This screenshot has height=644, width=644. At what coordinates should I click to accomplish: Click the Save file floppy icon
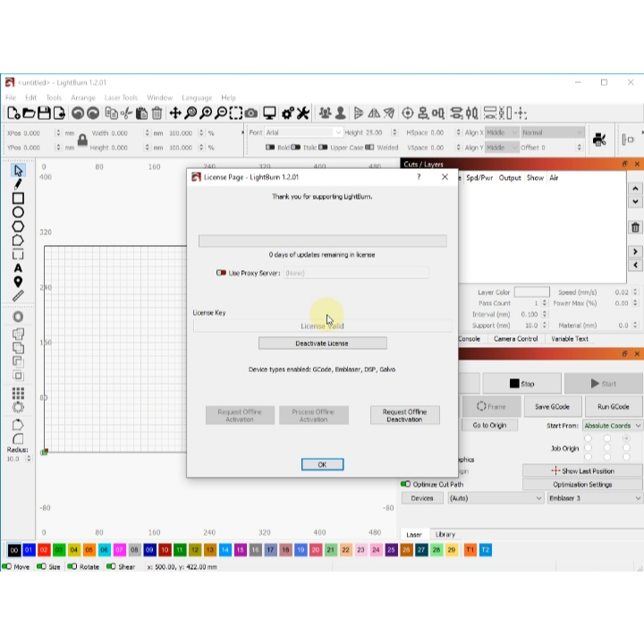44,113
